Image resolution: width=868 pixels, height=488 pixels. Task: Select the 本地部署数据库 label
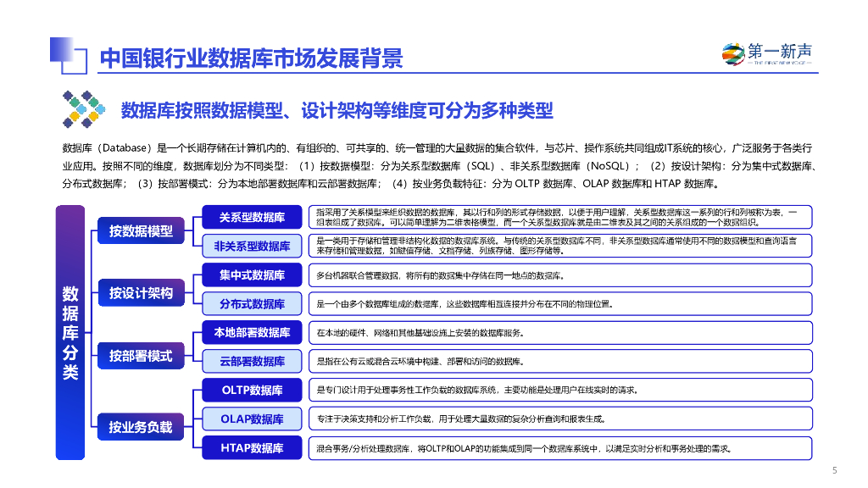coord(252,332)
